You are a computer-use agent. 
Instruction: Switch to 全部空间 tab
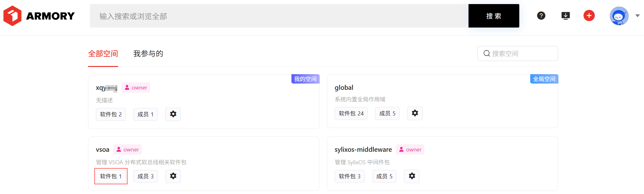pyautogui.click(x=103, y=54)
